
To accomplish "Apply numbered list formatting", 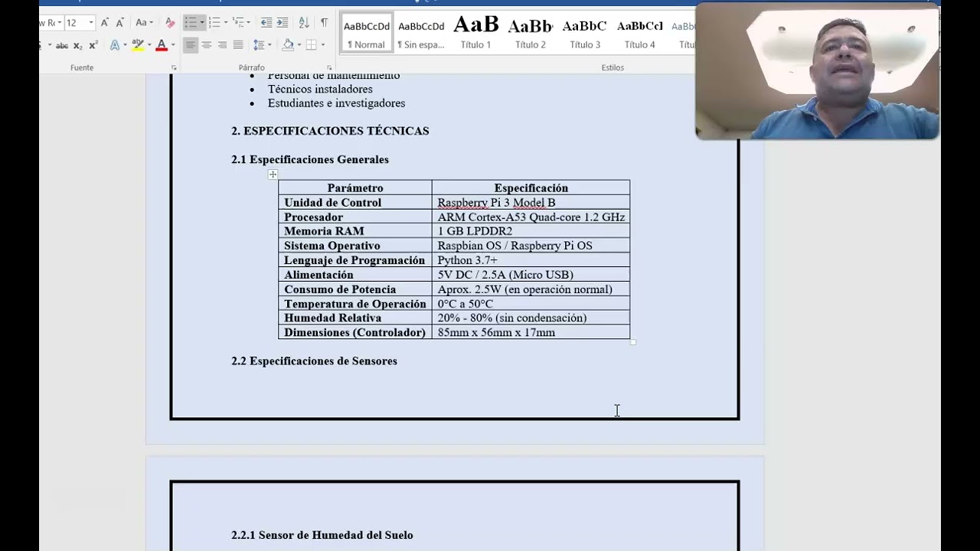I will (x=214, y=23).
